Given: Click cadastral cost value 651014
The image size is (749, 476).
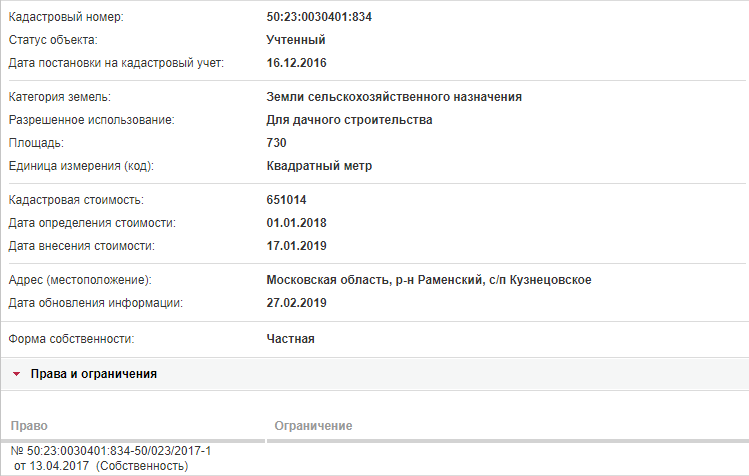Looking at the screenshot, I should point(286,200).
